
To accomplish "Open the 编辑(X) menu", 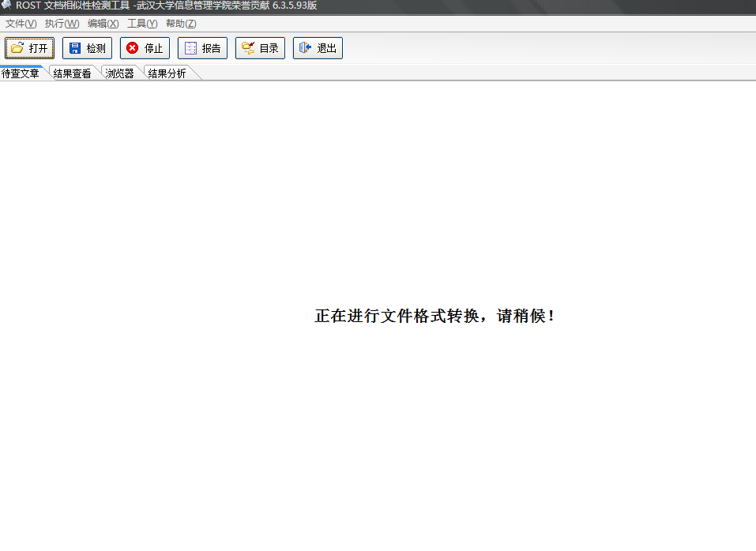I will coord(103,24).
